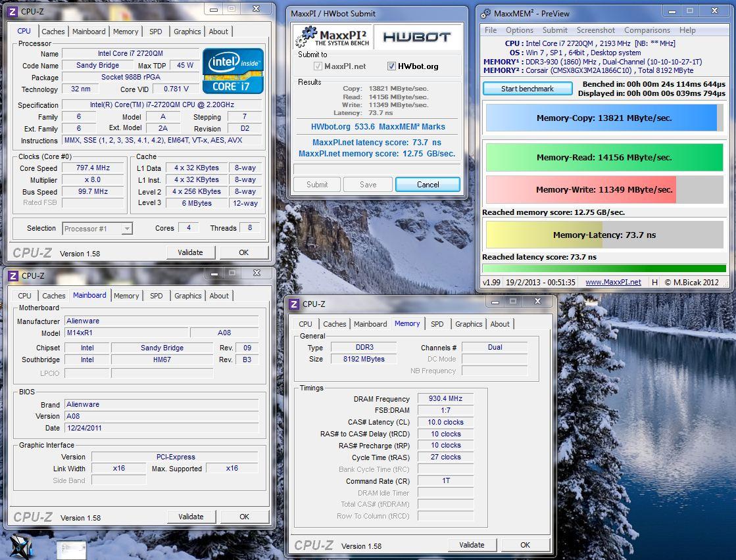The image size is (736, 560).
Task: Click the Submit button in the HWbot Submit dialog
Action: click(317, 184)
